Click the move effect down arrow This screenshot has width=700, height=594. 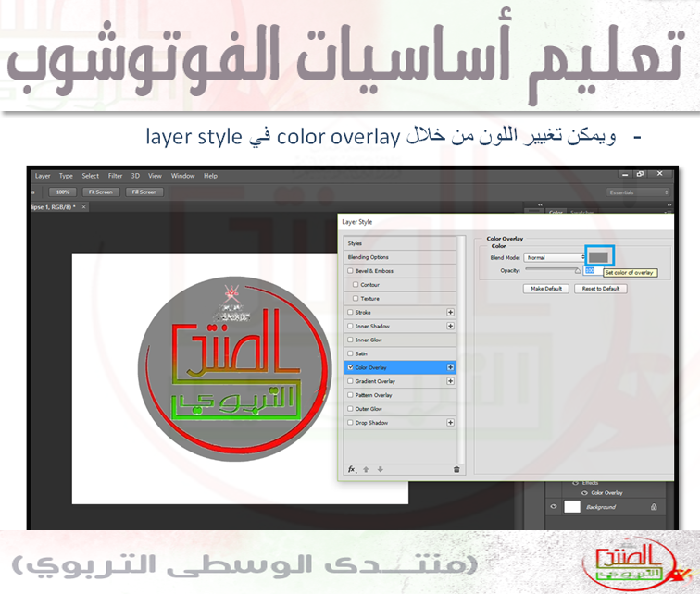[x=381, y=469]
